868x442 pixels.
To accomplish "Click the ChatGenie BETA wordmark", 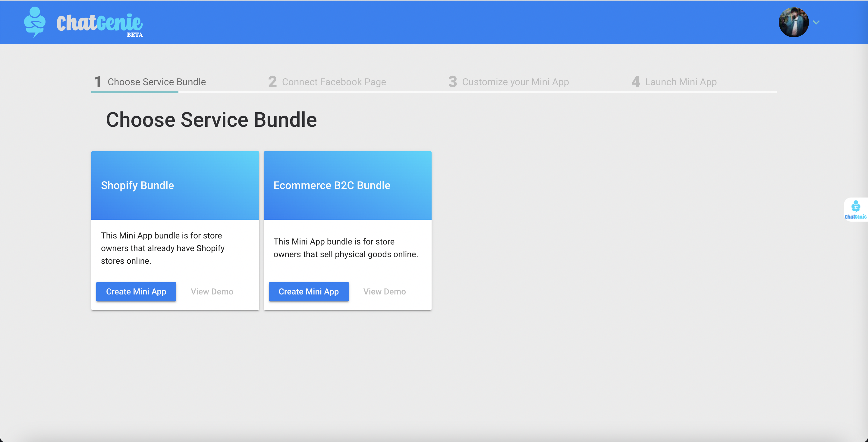I will click(100, 25).
